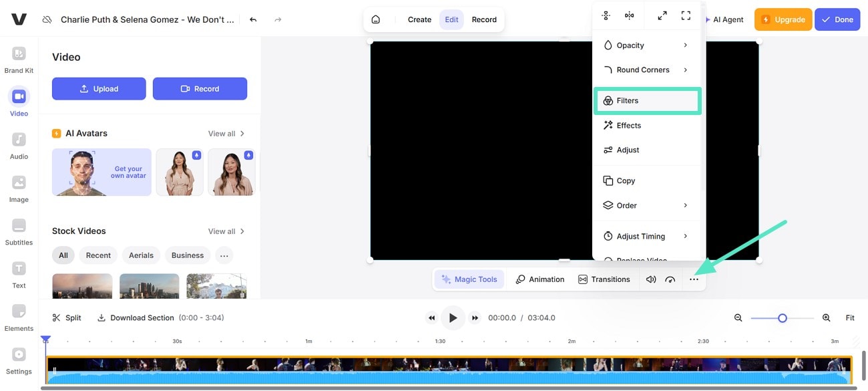Undo the last action

pos(253,19)
